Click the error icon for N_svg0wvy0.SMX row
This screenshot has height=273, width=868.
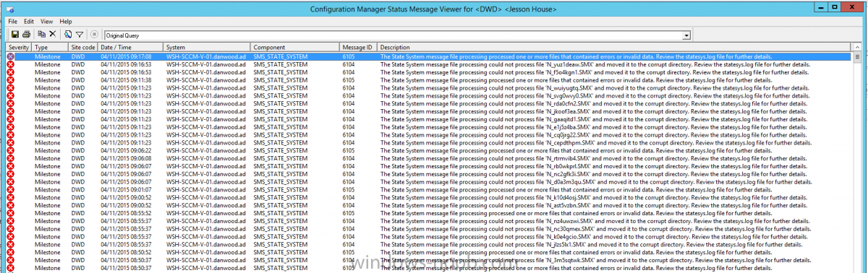(11, 95)
